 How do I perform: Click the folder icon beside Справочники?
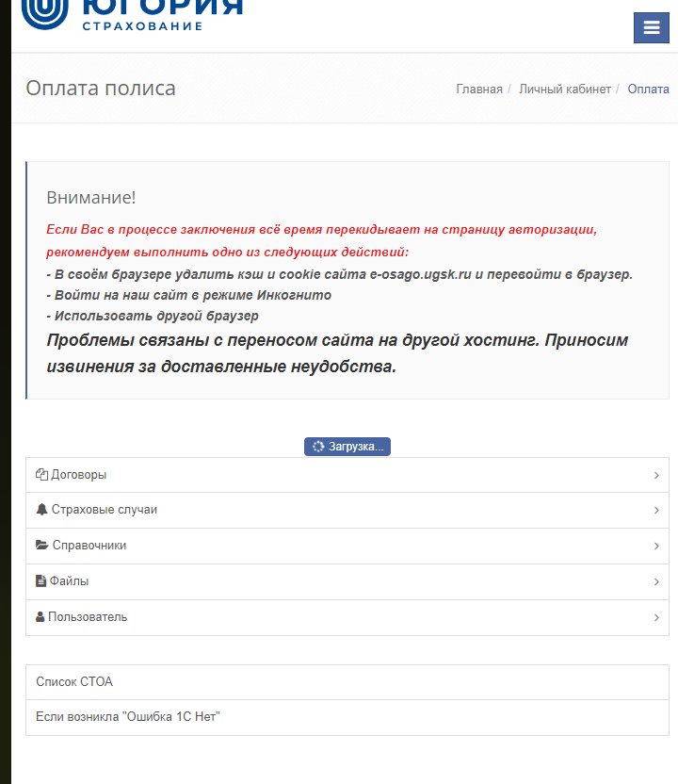pos(41,546)
